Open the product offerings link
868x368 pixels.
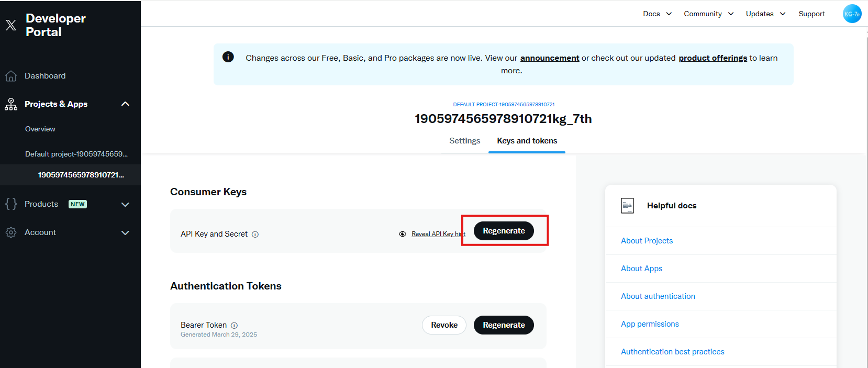713,58
